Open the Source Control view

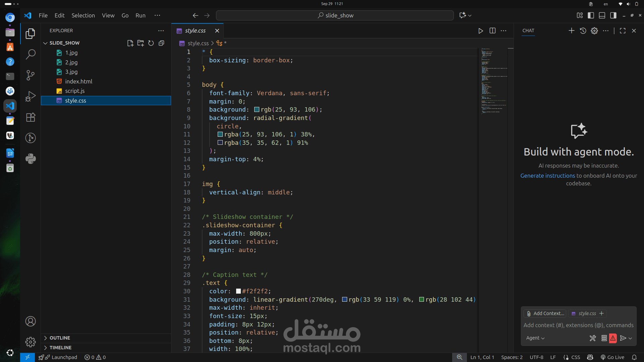[31, 75]
